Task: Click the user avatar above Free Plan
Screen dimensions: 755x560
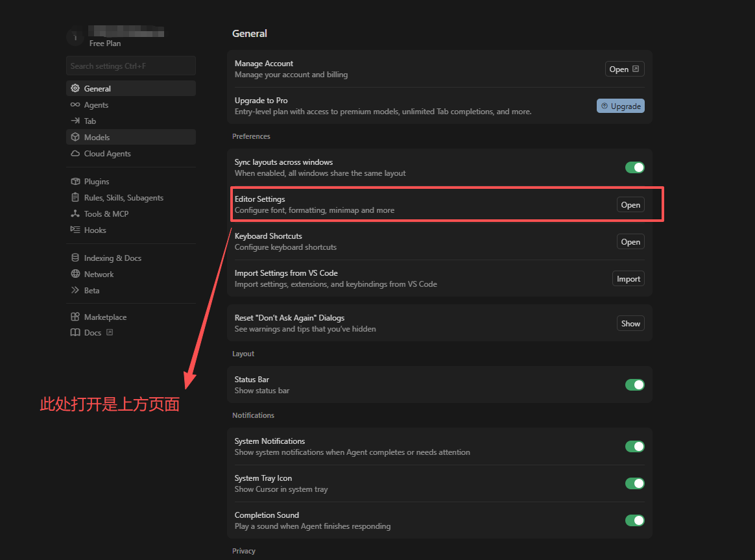Action: [75, 37]
